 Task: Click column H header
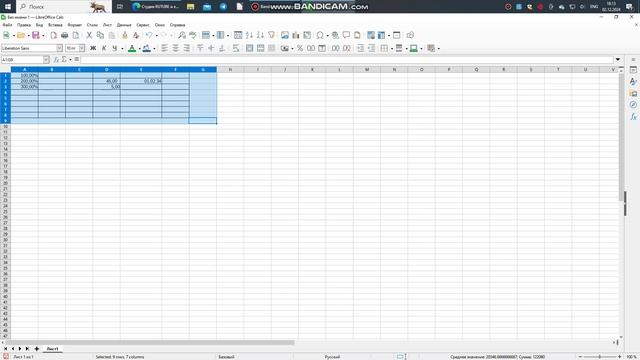point(230,69)
